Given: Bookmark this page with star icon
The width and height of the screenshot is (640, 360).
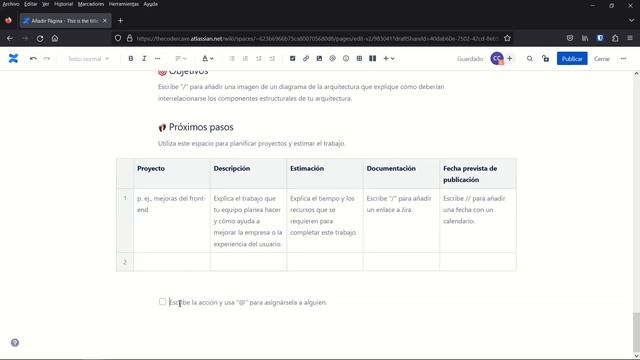Looking at the screenshot, I should tap(507, 38).
